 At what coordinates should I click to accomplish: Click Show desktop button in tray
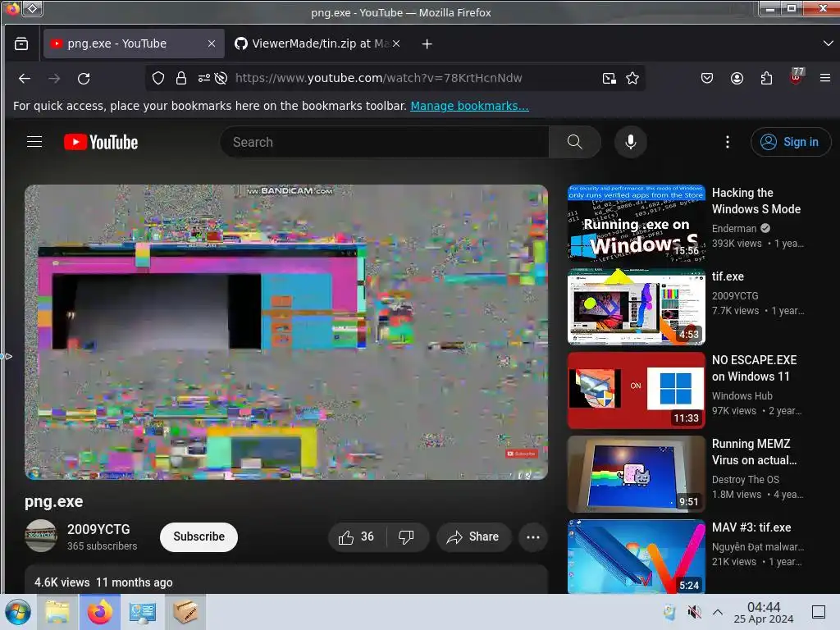[819, 612]
